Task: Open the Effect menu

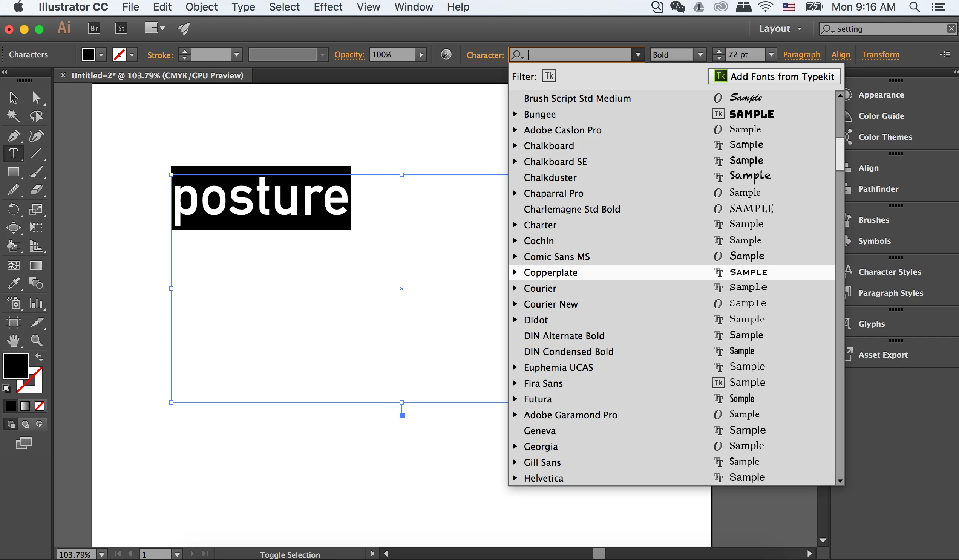Action: click(x=328, y=7)
